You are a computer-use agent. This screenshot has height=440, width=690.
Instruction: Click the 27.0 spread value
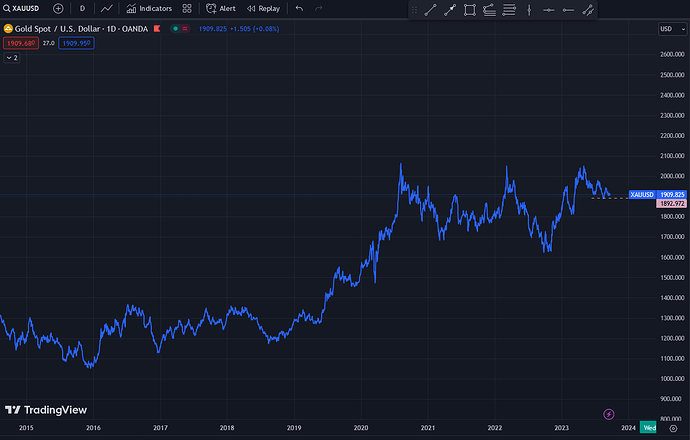[49, 43]
